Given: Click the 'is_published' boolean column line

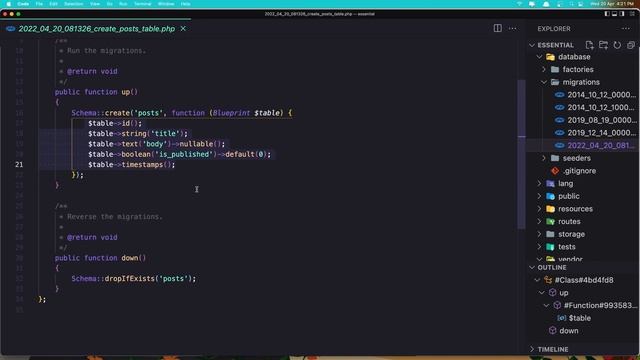Looking at the screenshot, I should [x=180, y=154].
